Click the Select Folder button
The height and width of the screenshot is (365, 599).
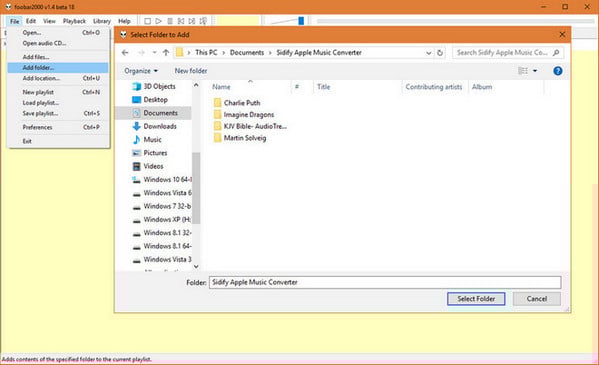(x=476, y=299)
